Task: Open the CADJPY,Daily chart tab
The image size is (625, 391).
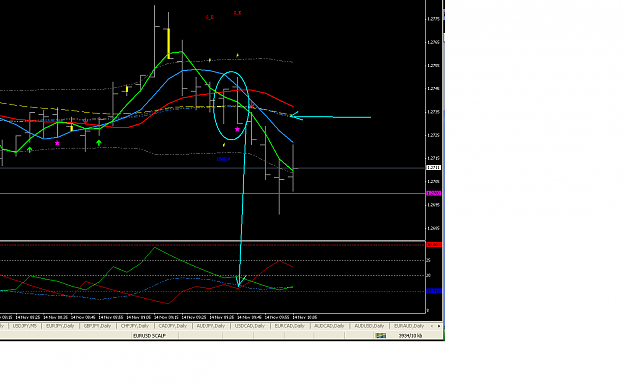Action: [173, 326]
